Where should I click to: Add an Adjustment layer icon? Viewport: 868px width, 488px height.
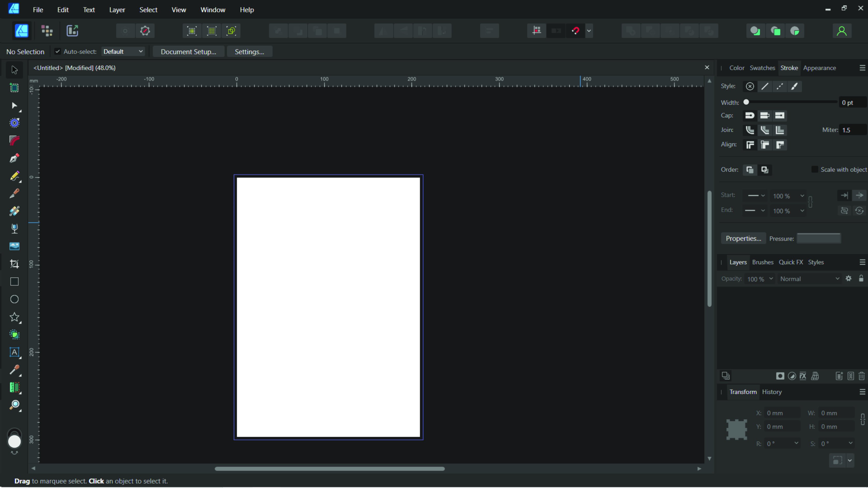click(792, 376)
